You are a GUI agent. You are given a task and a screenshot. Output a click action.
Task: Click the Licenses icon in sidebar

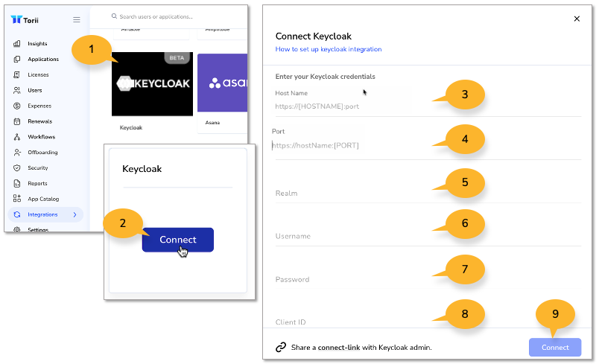point(17,74)
